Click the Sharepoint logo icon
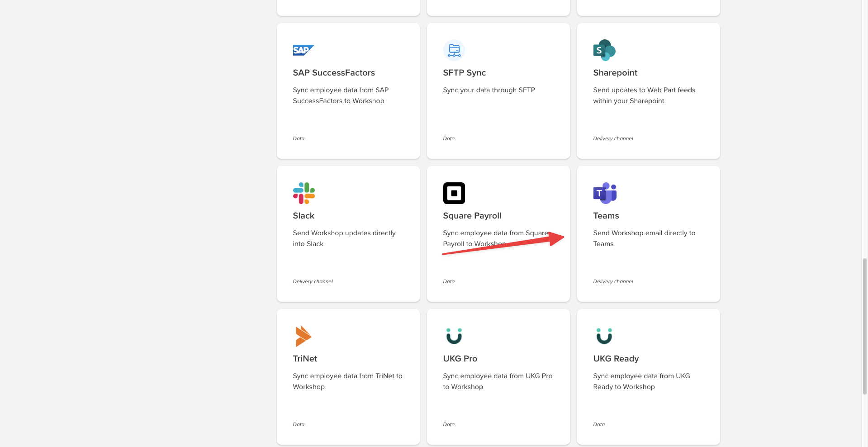The height and width of the screenshot is (447, 868). tap(604, 50)
